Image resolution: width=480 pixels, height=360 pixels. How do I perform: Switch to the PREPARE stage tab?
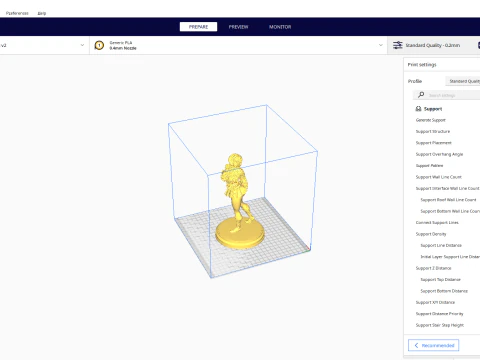(198, 27)
